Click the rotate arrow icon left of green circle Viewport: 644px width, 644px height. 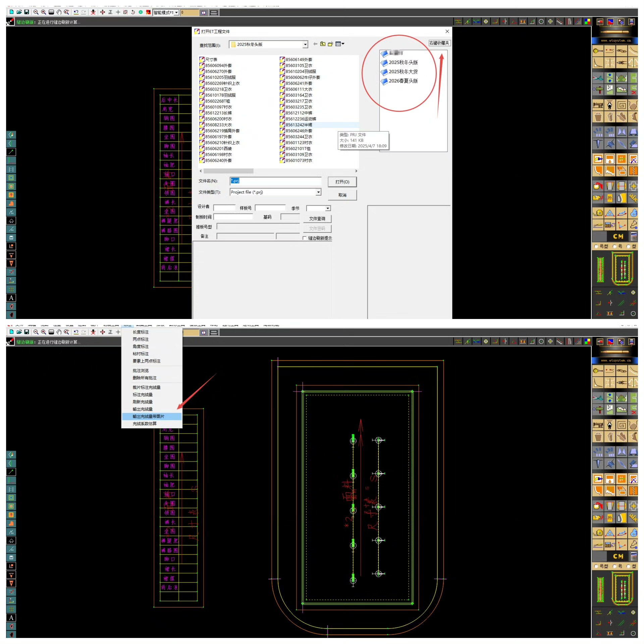click(133, 12)
